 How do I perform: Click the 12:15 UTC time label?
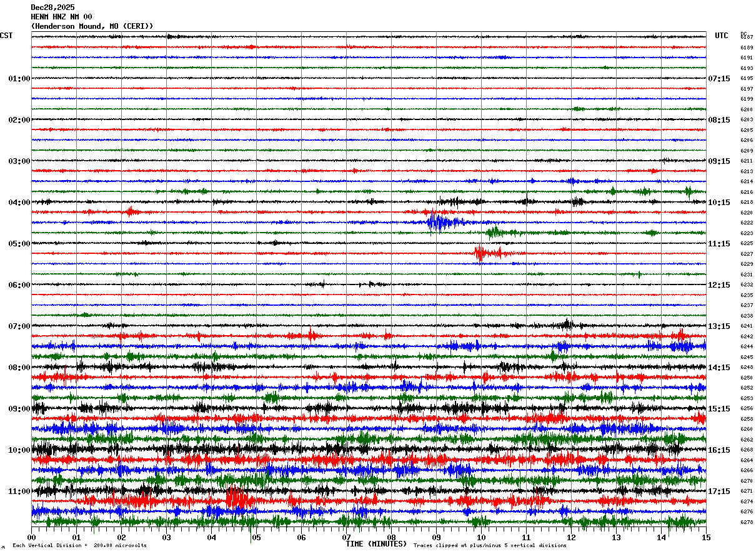point(719,285)
